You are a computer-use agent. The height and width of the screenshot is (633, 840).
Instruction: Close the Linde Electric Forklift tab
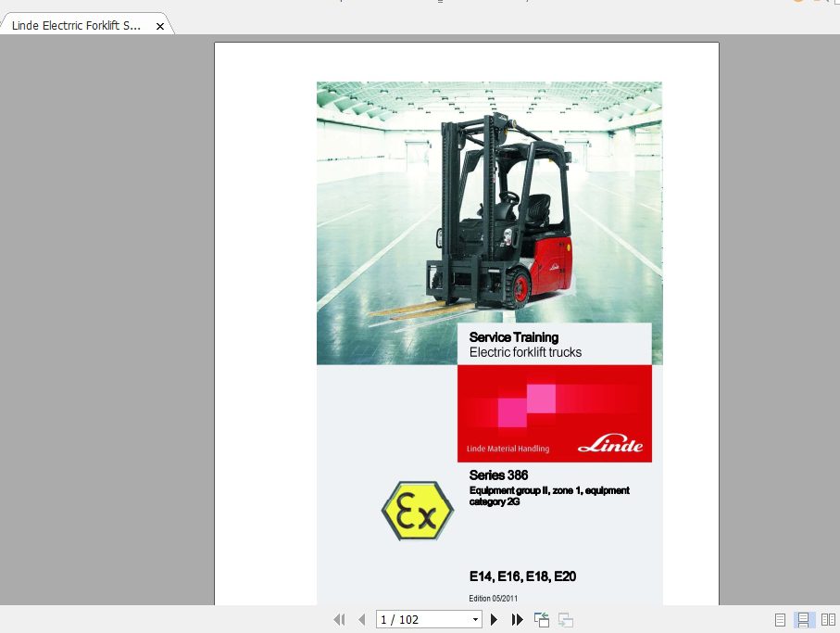[x=159, y=26]
